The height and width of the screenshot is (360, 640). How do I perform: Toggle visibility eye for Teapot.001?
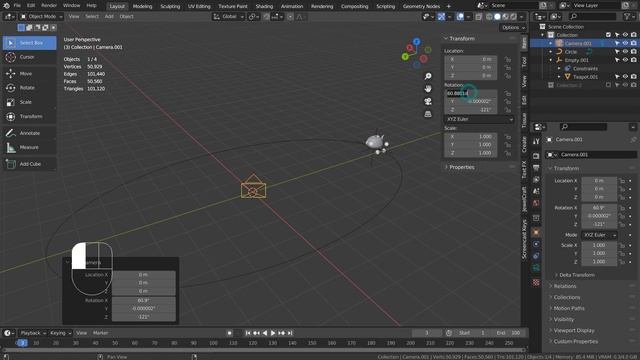pos(625,77)
